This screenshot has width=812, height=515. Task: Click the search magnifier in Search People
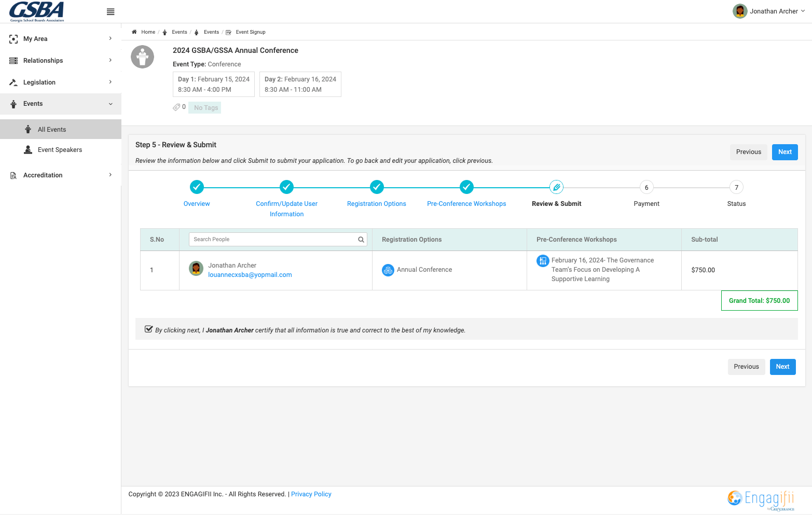pos(361,240)
